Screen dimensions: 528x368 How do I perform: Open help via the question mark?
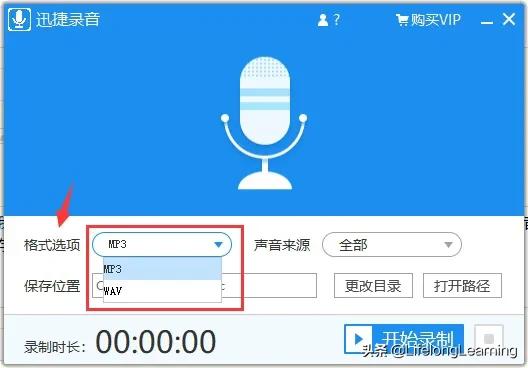(337, 20)
